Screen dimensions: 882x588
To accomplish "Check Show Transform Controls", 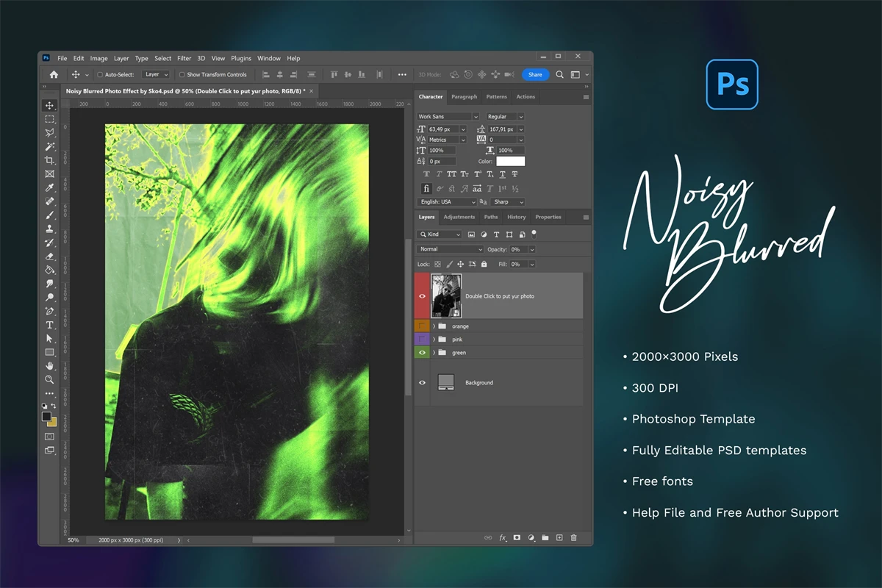I will coord(182,75).
